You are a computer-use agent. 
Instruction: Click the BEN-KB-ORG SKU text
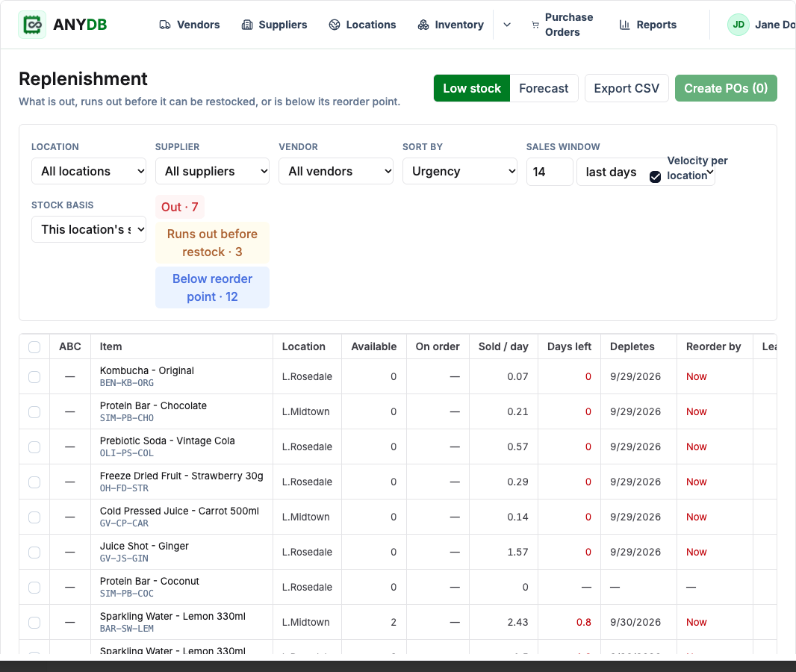[x=127, y=383]
